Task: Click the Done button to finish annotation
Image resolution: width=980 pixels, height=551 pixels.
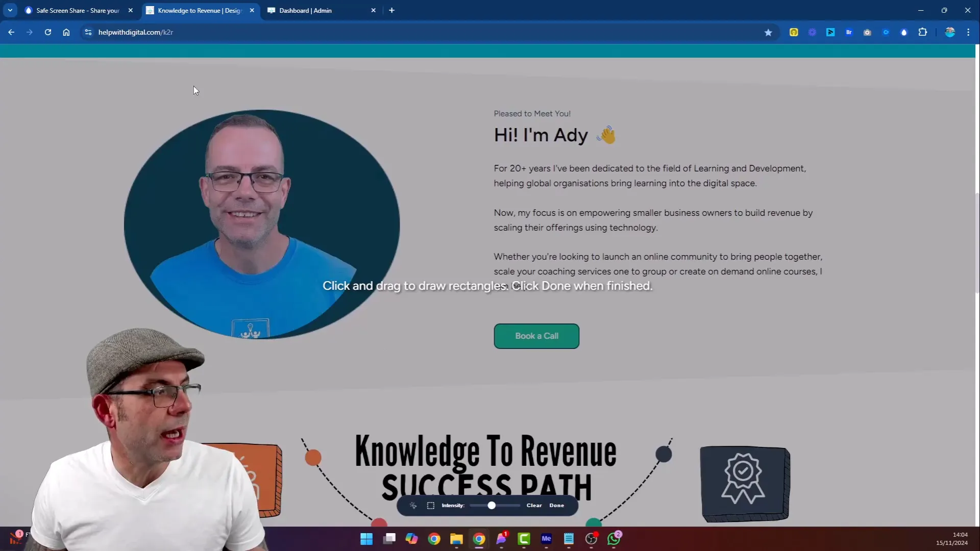Action: (x=557, y=505)
